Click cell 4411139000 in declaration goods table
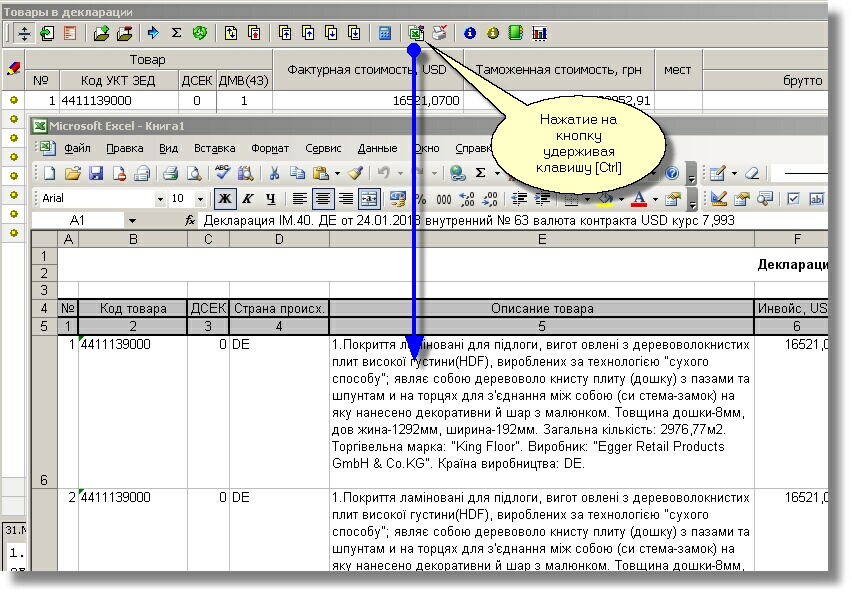 point(118,101)
